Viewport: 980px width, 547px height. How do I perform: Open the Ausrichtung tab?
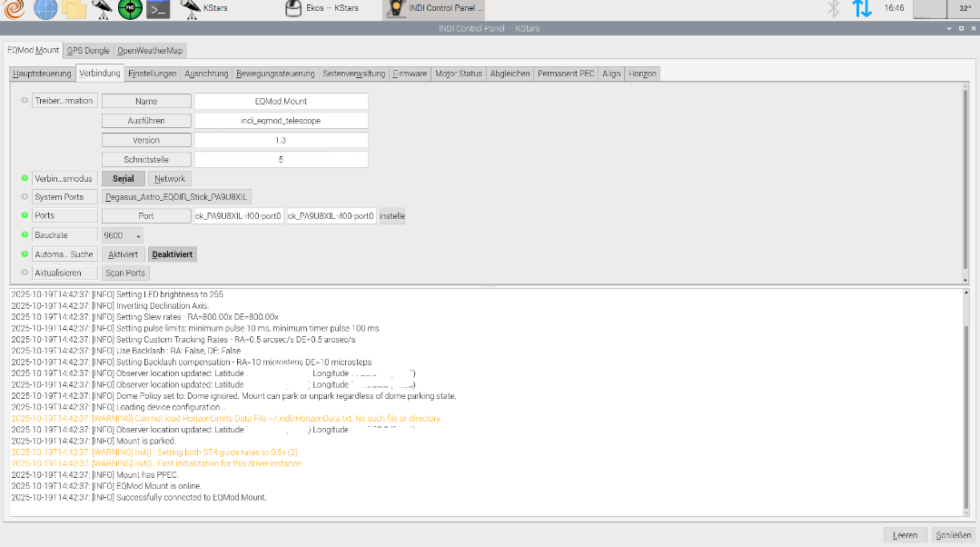click(206, 74)
